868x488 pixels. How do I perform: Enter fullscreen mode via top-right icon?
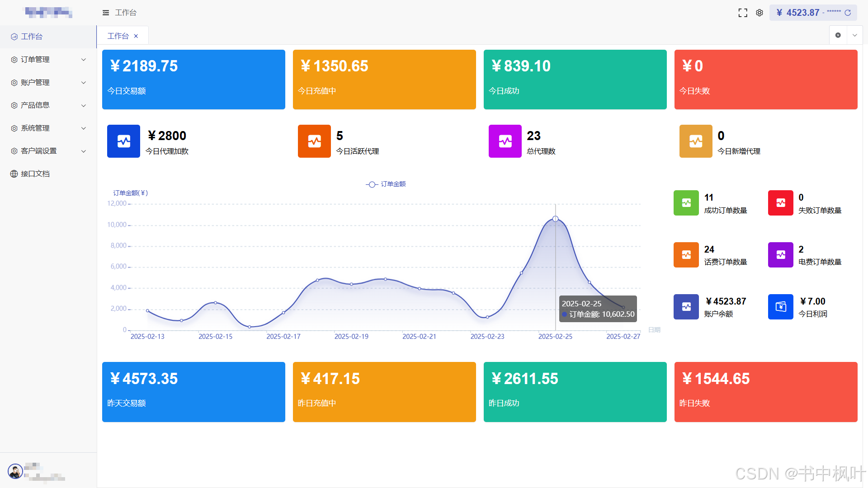743,13
